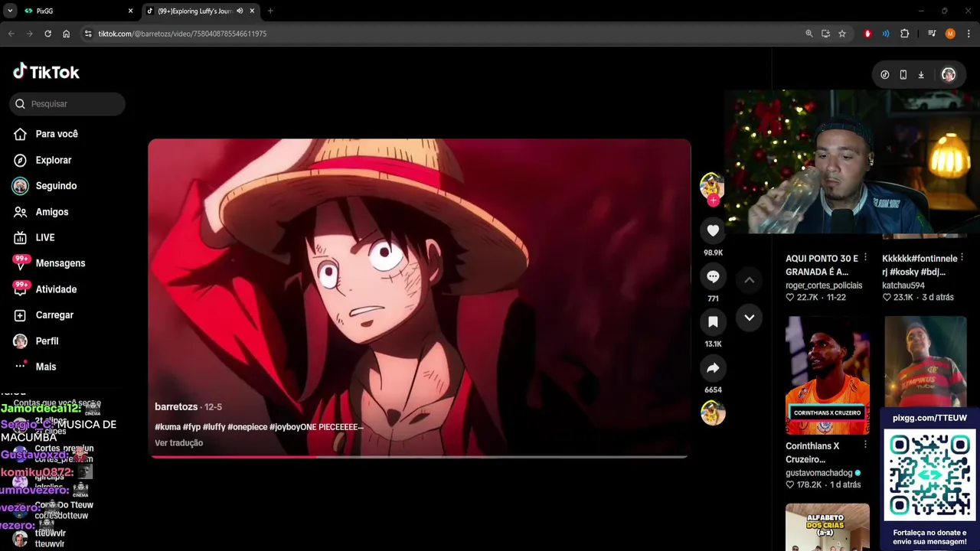Open the Chrome three-dot menu
The image size is (980, 551).
pyautogui.click(x=969, y=34)
